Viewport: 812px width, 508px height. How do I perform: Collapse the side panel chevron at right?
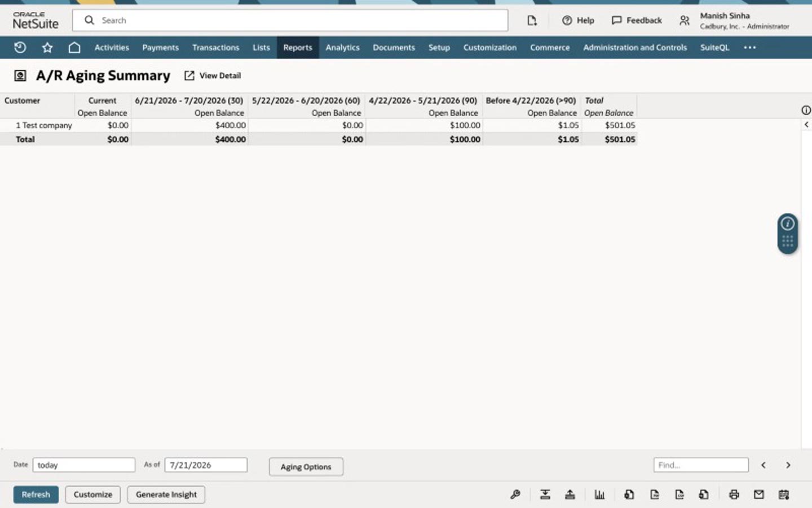pyautogui.click(x=806, y=125)
